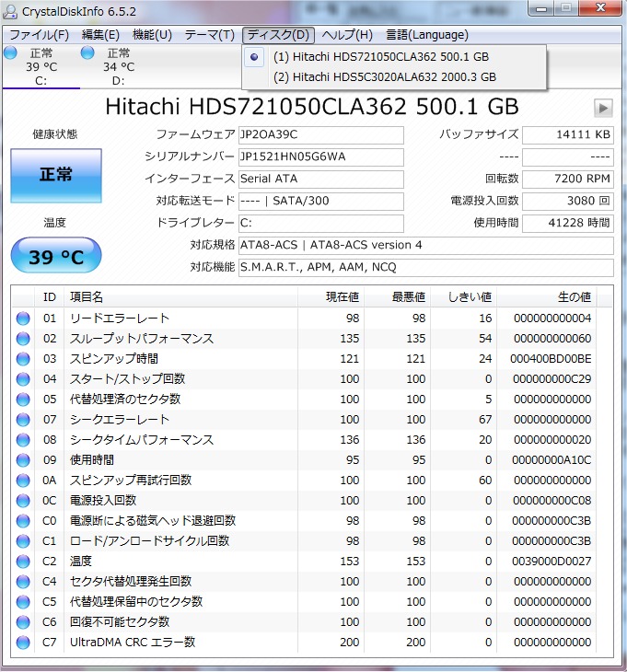Click the blue status orb for drive D:
Viewport: 627px width, 672px height.
tap(87, 52)
